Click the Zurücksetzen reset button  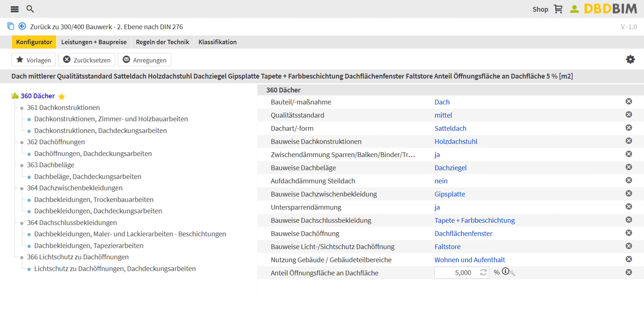pos(87,60)
